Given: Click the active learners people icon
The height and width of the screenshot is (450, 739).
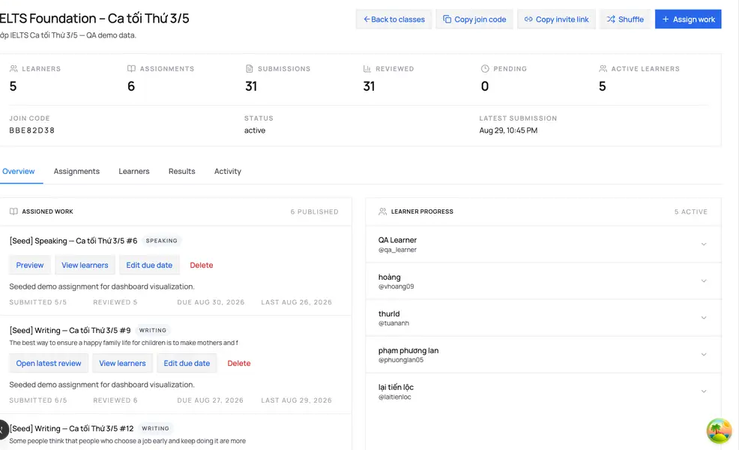Looking at the screenshot, I should [x=603, y=69].
